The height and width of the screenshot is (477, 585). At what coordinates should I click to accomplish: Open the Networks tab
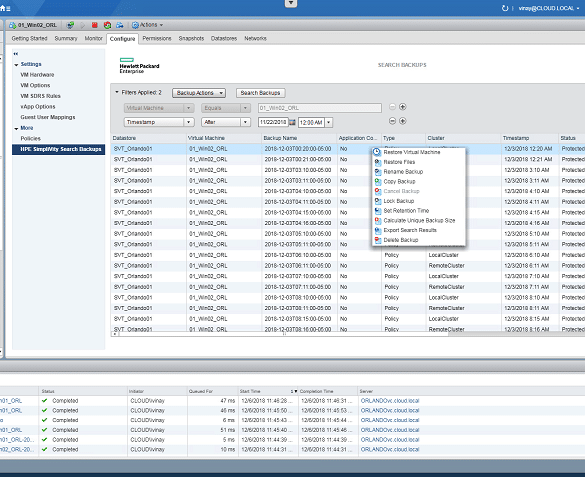click(x=255, y=38)
